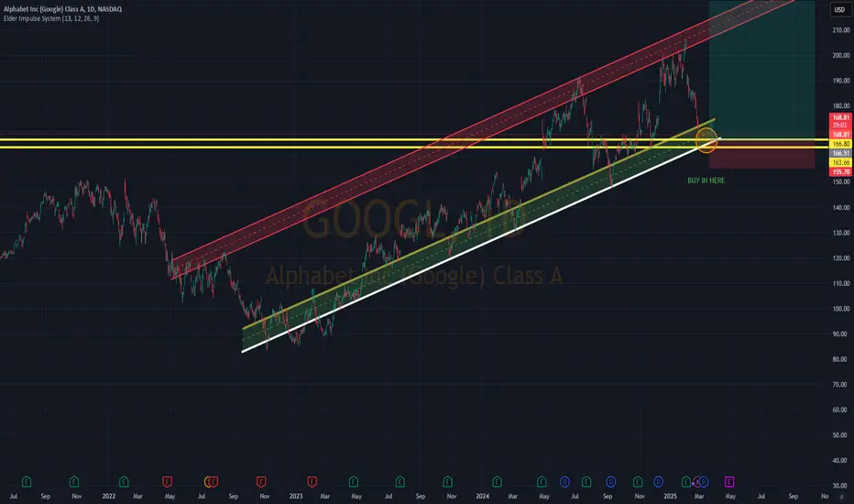This screenshot has width=854, height=504.
Task: Click the yellow 166.80 price label
Action: [840, 144]
